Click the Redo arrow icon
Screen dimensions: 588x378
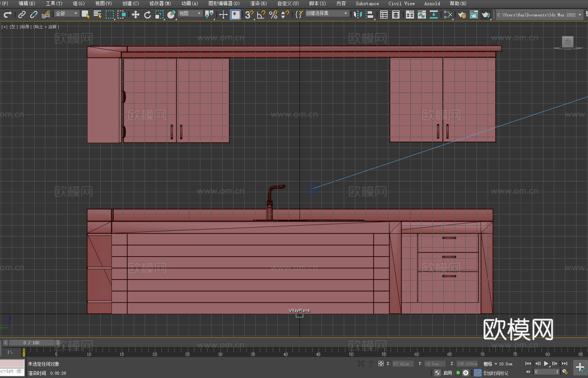[x=7, y=14]
